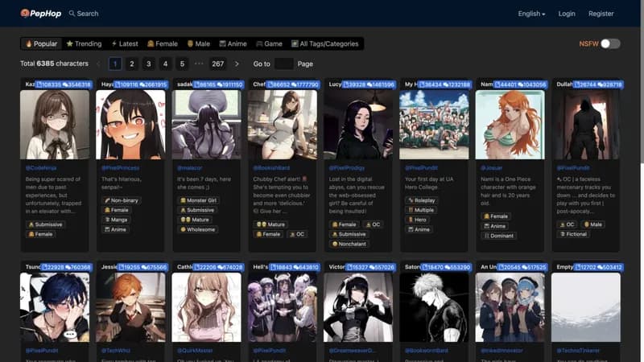The width and height of the screenshot is (644, 362).
Task: Open the Satoru character image
Action: [x=434, y=308]
